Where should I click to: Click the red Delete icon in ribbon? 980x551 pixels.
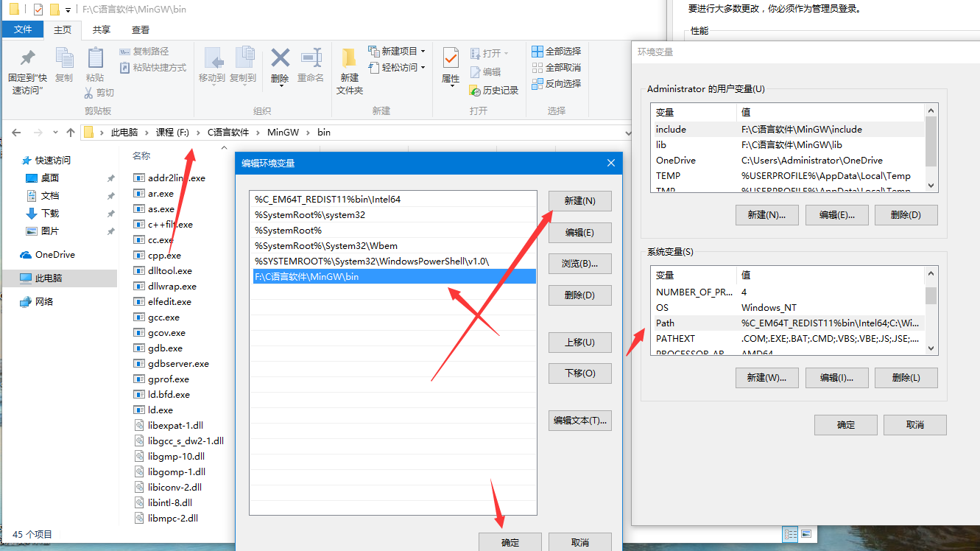280,59
